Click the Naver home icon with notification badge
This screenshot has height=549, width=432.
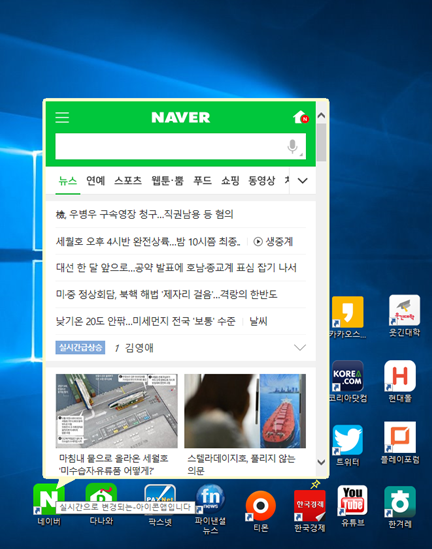click(301, 117)
